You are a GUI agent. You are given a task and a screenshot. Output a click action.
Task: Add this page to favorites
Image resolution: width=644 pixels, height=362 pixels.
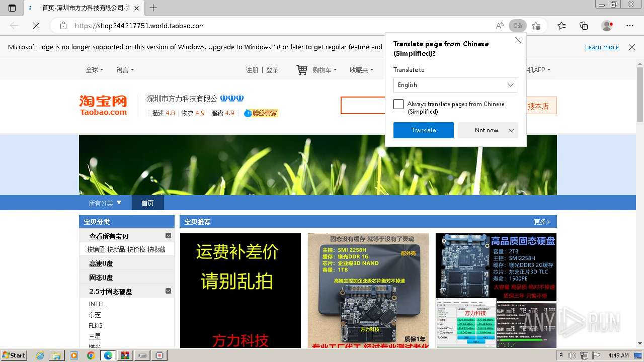[x=536, y=26]
